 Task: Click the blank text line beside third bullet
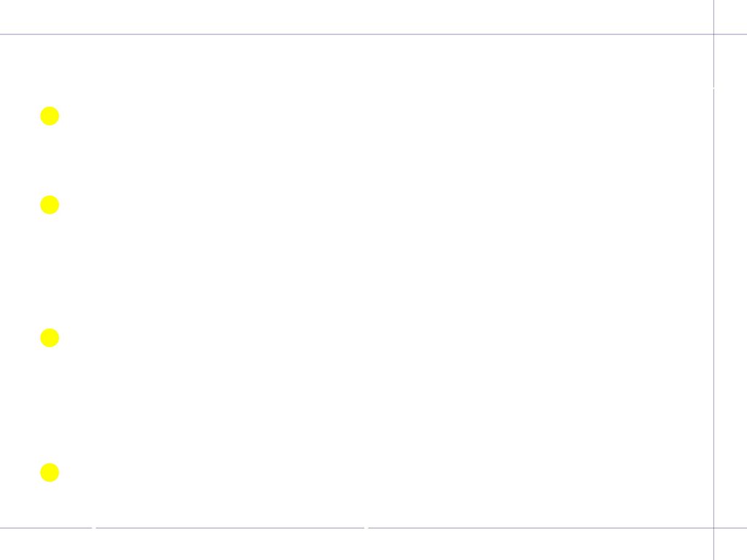(x=386, y=338)
